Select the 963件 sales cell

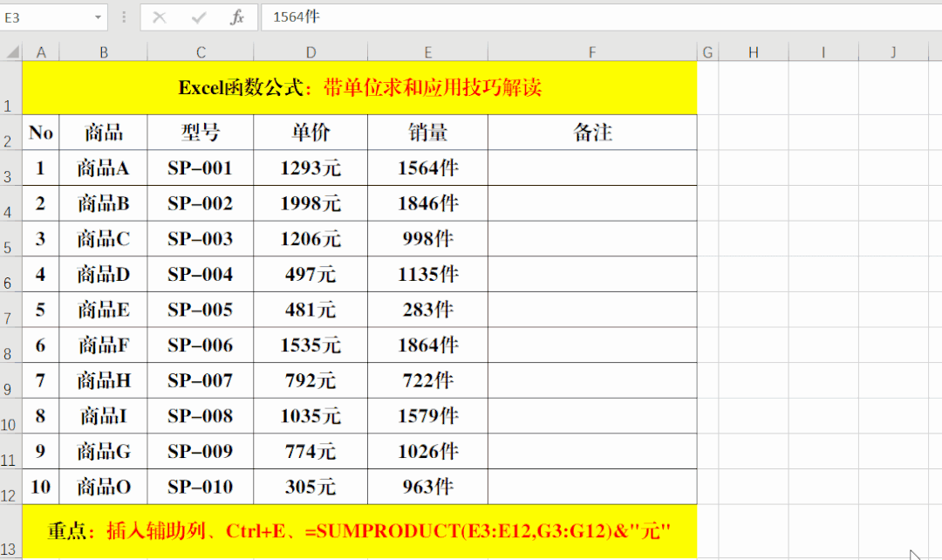[x=427, y=488]
